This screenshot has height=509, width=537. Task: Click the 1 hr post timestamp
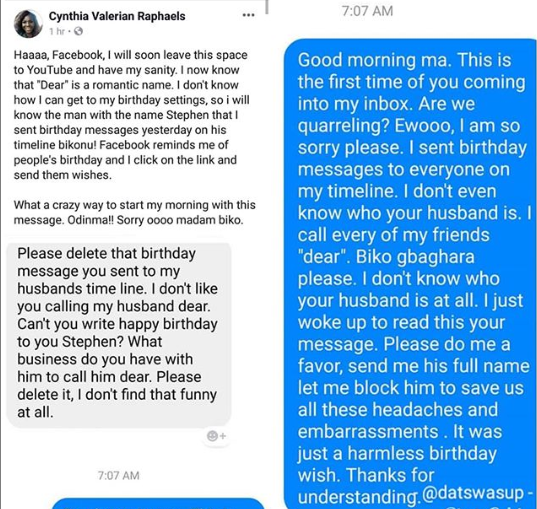pyautogui.click(x=57, y=31)
